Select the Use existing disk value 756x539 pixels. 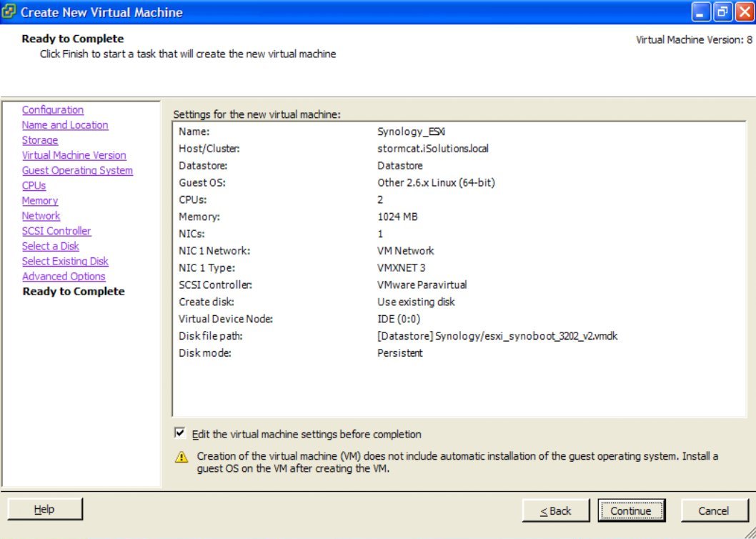(x=416, y=302)
